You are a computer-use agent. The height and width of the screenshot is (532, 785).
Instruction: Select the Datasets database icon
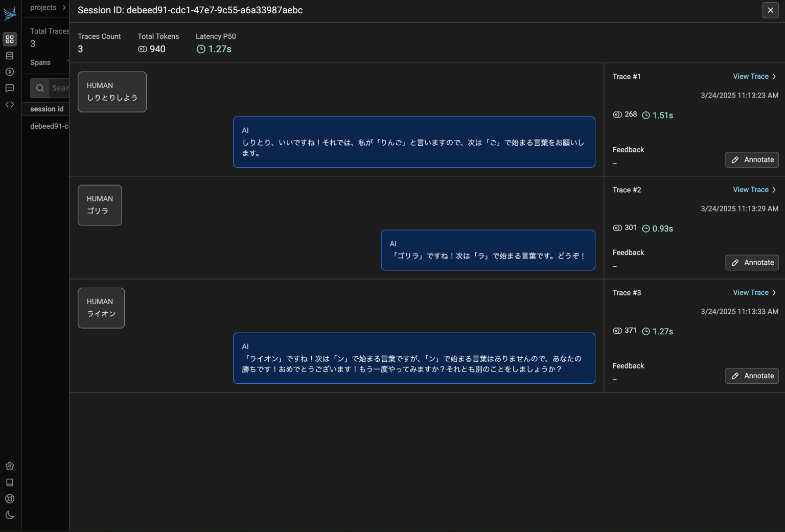click(9, 55)
